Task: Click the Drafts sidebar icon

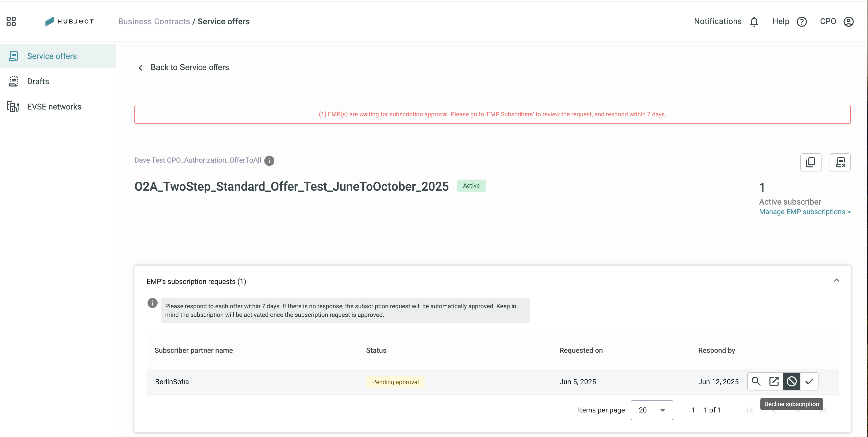Action: (x=13, y=81)
